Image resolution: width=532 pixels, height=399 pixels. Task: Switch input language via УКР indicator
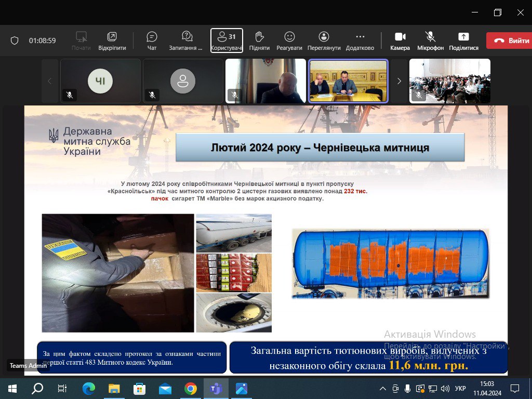coord(460,388)
